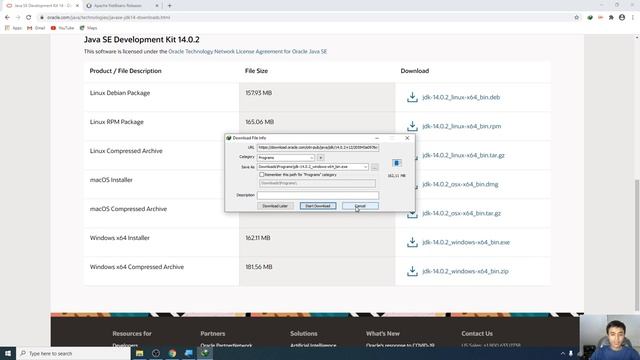The width and height of the screenshot is (640, 360).
Task: Expand the Category dropdown in download dialog
Action: (311, 158)
